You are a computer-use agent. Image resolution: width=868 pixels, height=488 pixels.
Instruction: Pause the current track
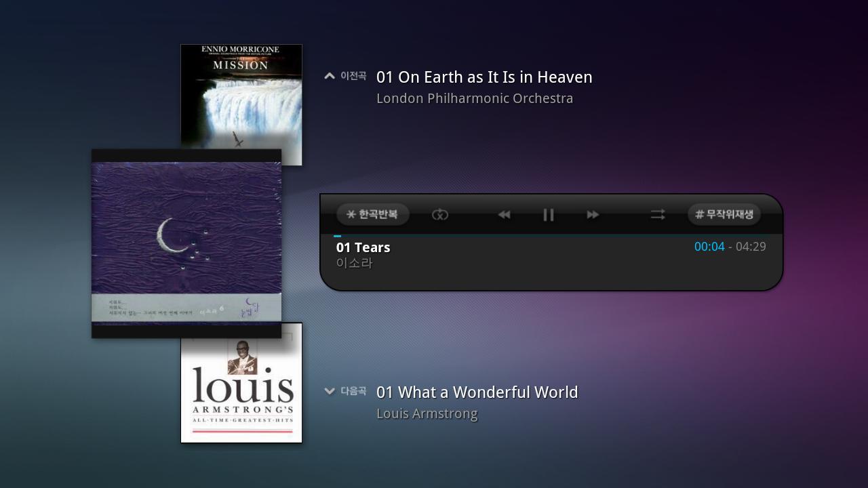tap(549, 215)
